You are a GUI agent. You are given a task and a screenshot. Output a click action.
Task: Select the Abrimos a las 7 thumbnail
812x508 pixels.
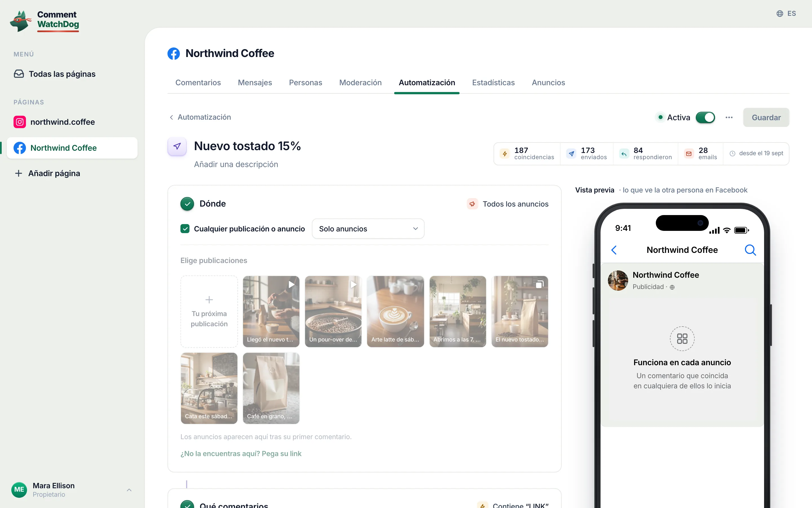[x=458, y=312]
